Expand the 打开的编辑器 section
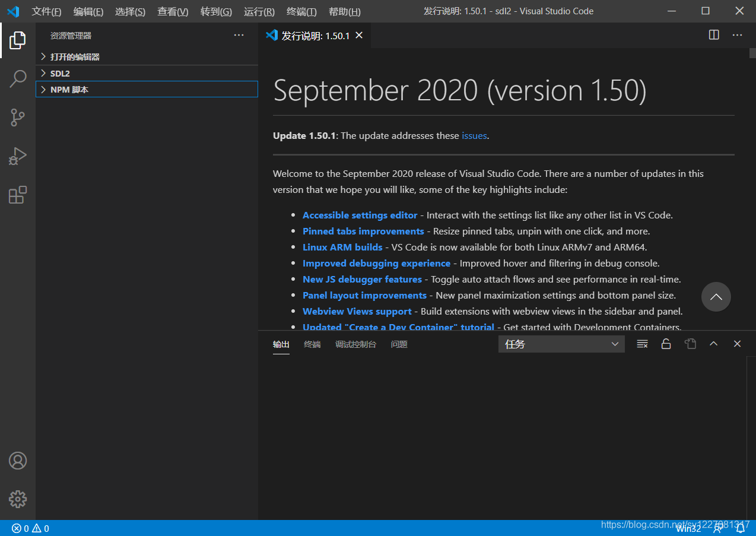 tap(147, 57)
